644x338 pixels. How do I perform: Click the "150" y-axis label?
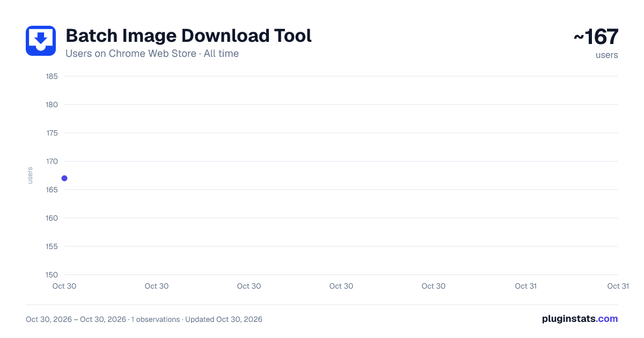click(52, 275)
